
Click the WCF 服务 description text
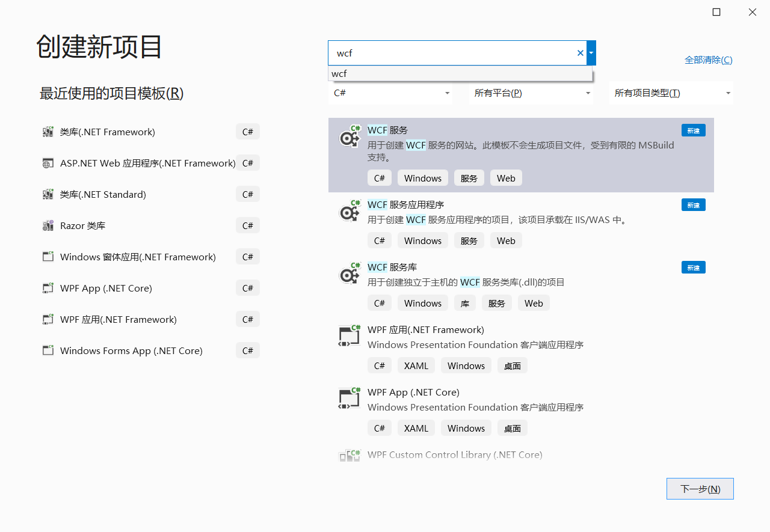pos(521,151)
